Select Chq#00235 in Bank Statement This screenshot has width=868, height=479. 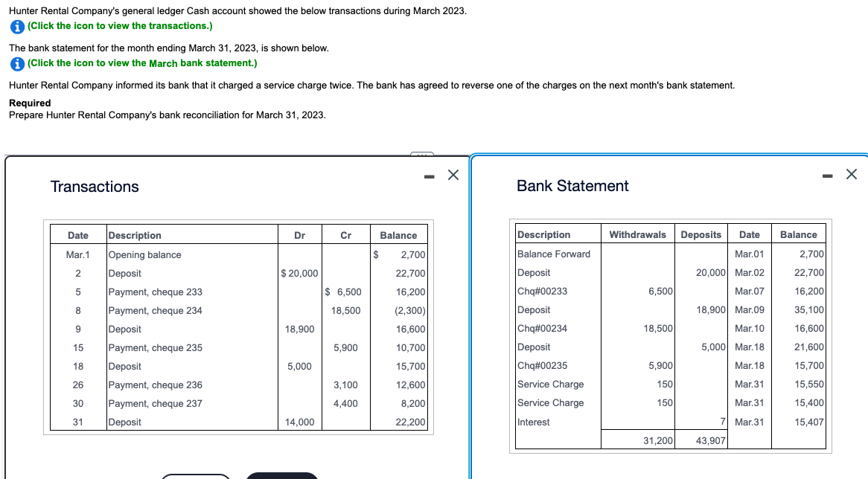543,366
